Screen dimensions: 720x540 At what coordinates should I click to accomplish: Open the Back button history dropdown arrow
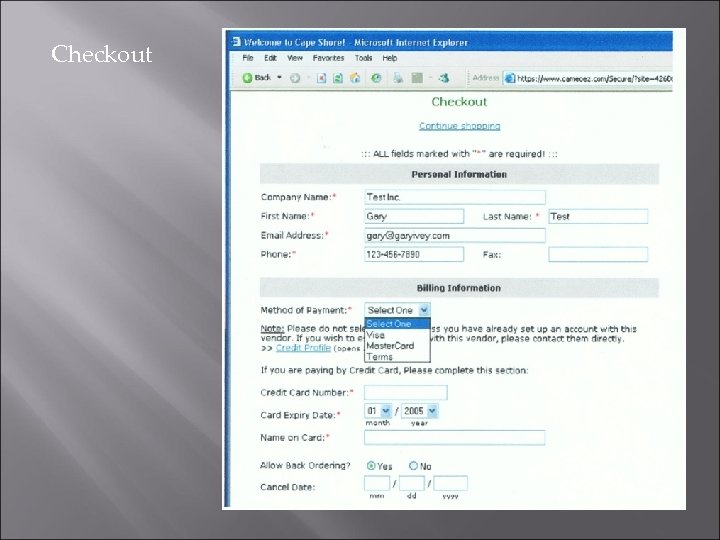tap(279, 78)
